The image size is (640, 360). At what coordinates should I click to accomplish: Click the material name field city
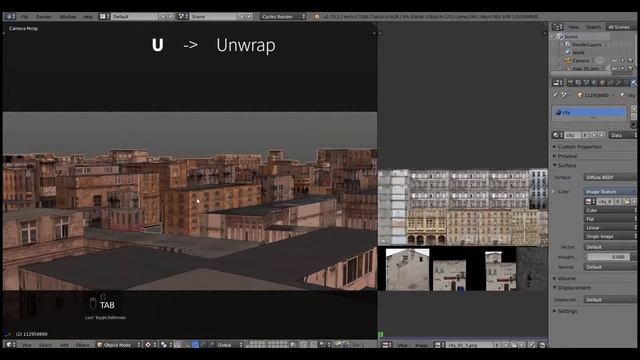click(572, 135)
